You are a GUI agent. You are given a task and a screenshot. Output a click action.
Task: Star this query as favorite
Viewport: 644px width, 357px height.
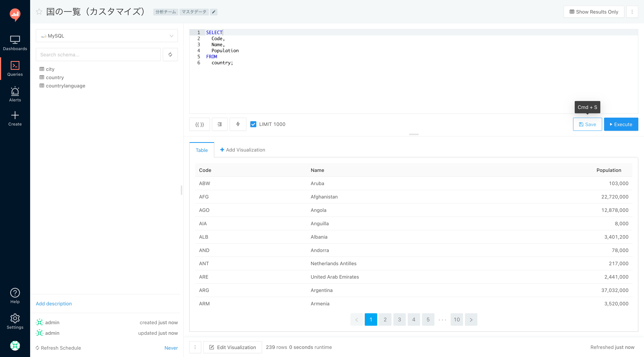click(39, 12)
